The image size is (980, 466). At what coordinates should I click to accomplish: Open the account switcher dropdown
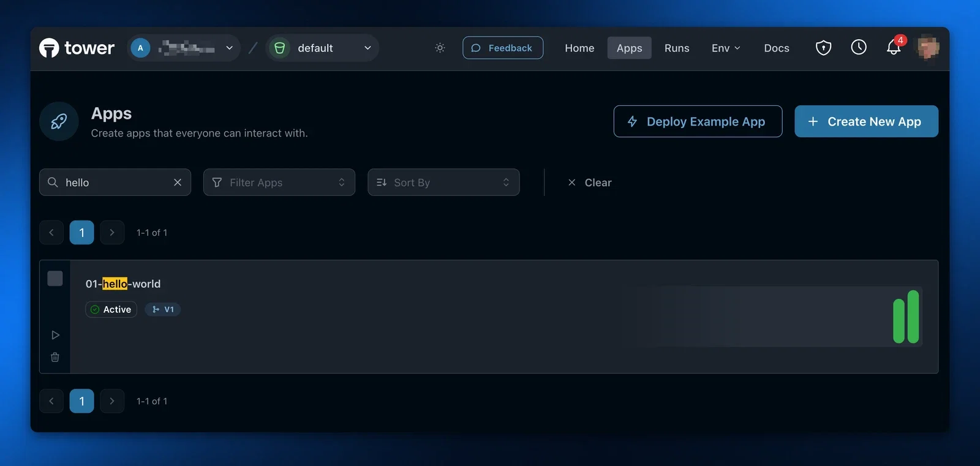184,48
